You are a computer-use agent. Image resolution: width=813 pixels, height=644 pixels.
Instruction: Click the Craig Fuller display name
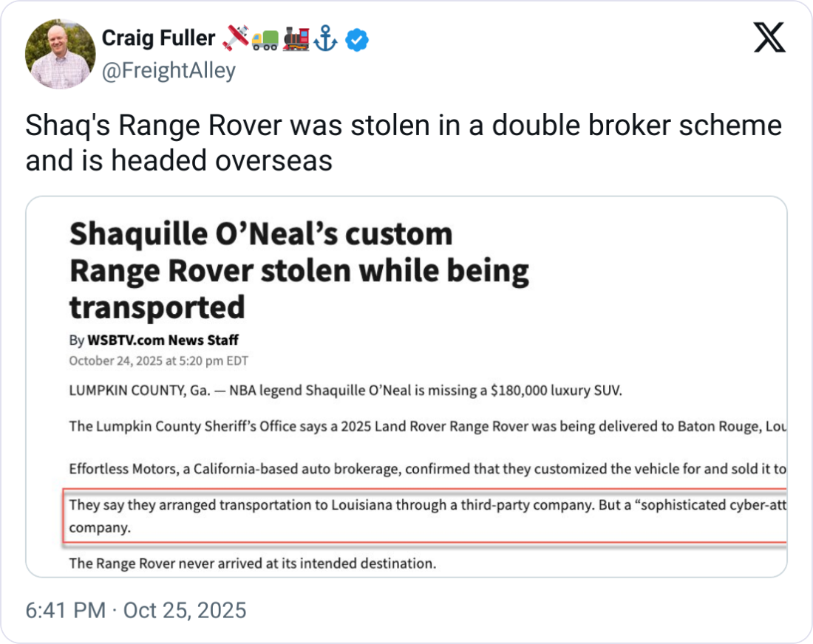pos(158,38)
